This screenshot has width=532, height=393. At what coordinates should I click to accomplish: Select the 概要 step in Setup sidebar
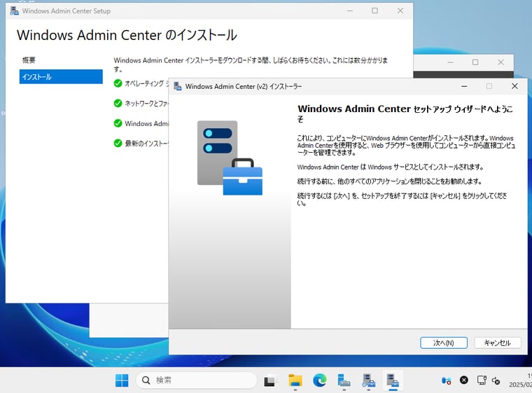(29, 60)
